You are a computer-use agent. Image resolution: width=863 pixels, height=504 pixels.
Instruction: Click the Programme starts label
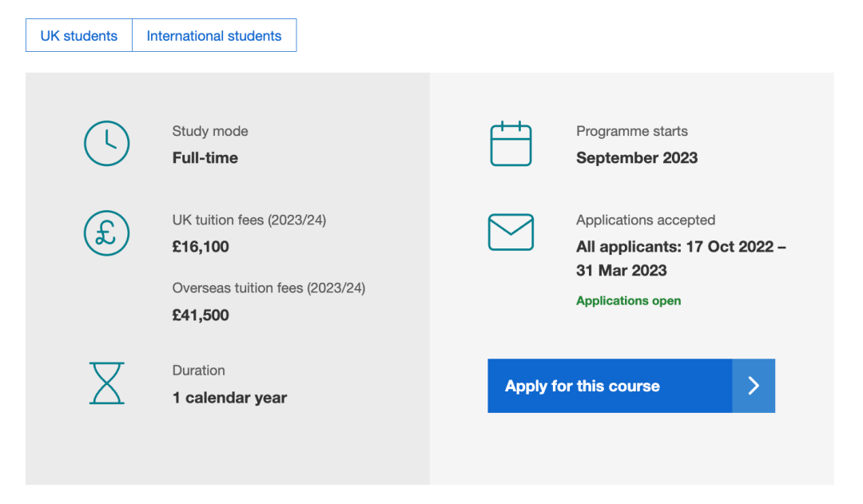[x=631, y=131]
